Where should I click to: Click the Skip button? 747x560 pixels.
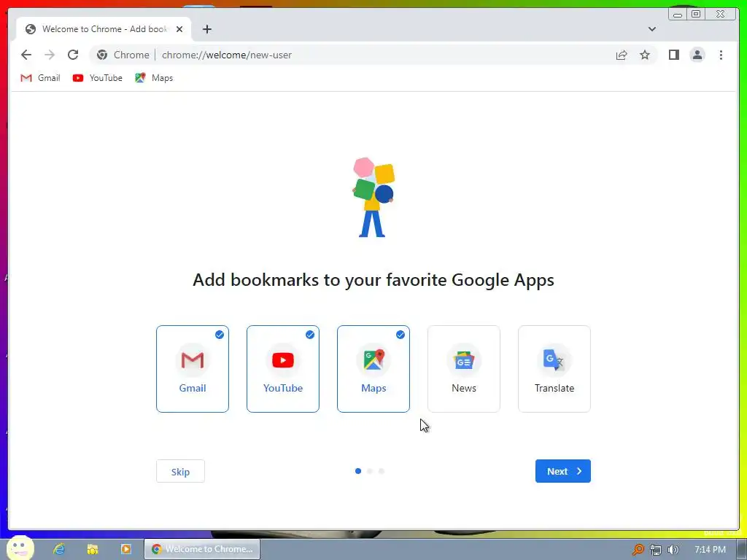point(181,472)
